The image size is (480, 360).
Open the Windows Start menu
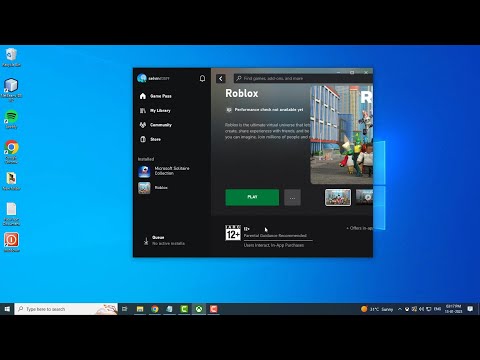point(7,309)
